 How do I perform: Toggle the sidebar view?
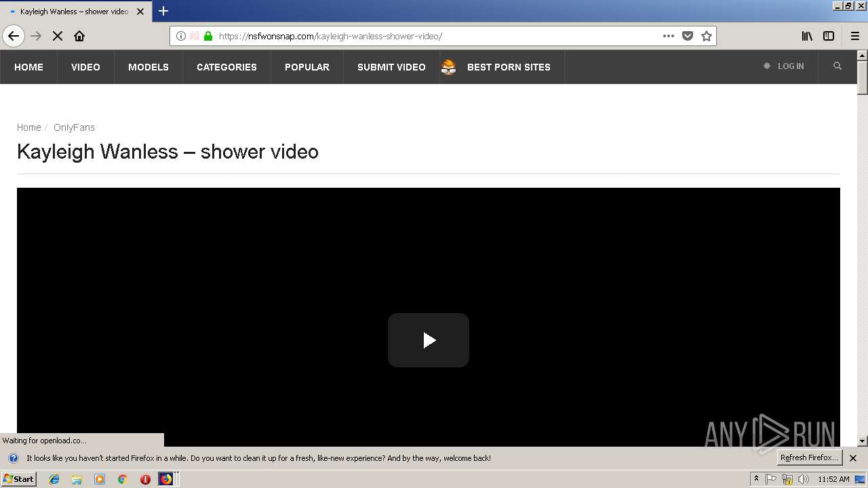point(829,36)
